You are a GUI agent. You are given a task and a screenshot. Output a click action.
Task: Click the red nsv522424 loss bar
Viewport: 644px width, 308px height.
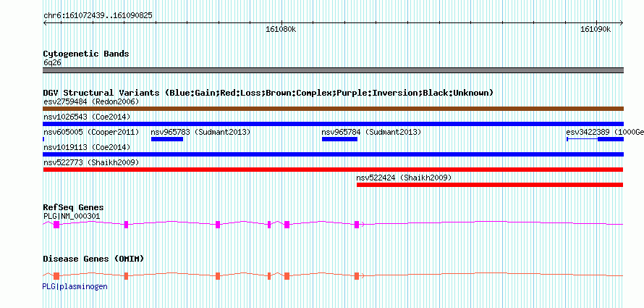[490, 185]
